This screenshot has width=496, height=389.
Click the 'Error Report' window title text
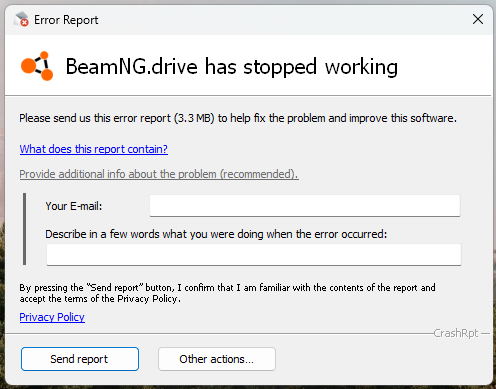[66, 20]
